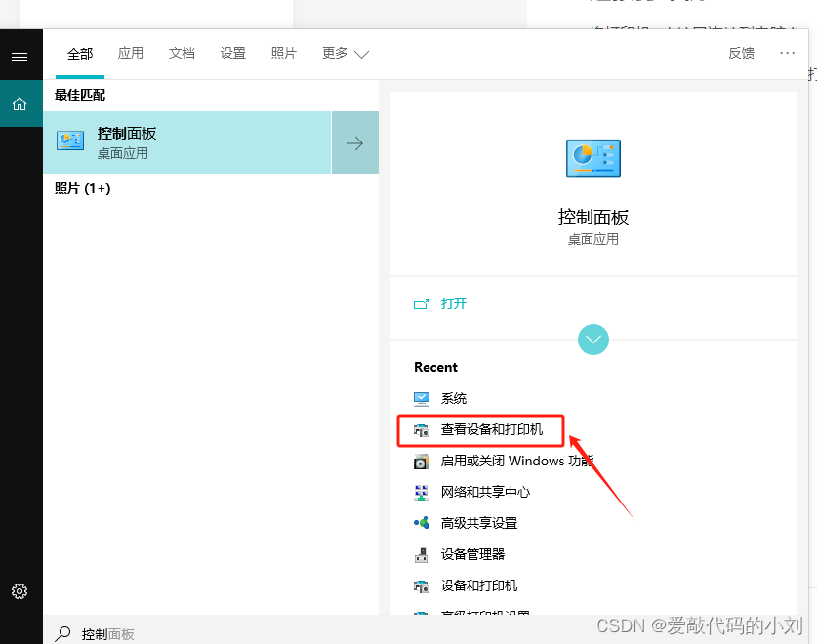Click the 最佳匹配 heading

80,95
